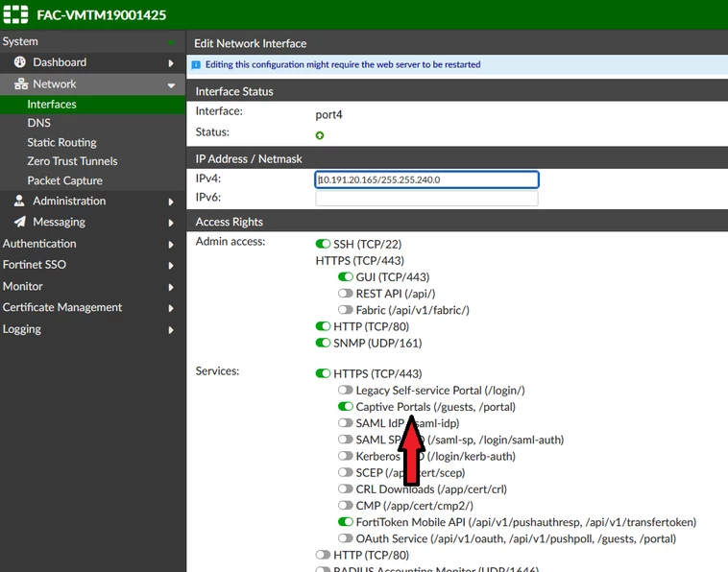
Task: Click the blue info icon in notice banner
Action: click(196, 64)
